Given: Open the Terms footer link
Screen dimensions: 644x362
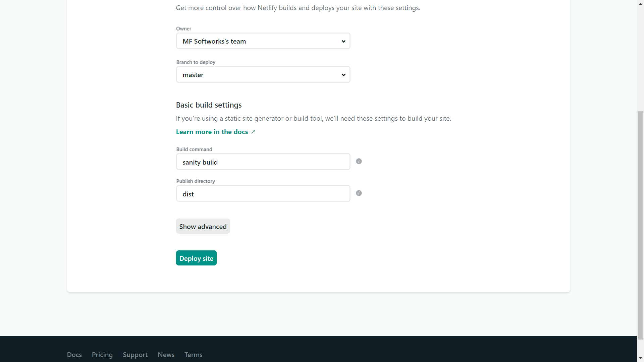Looking at the screenshot, I should 193,355.
